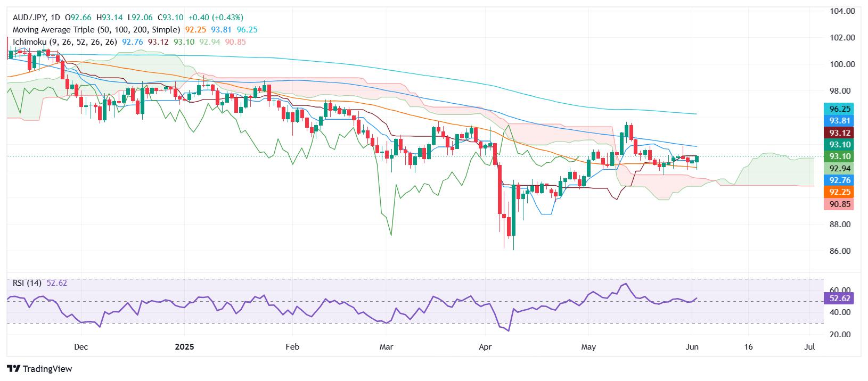Click the 2025 label on time axis
868x381 pixels.
pyautogui.click(x=185, y=347)
